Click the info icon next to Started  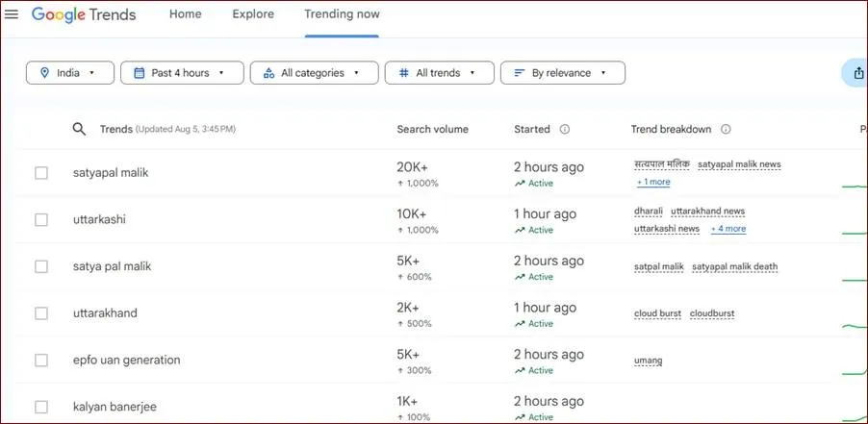(x=565, y=129)
